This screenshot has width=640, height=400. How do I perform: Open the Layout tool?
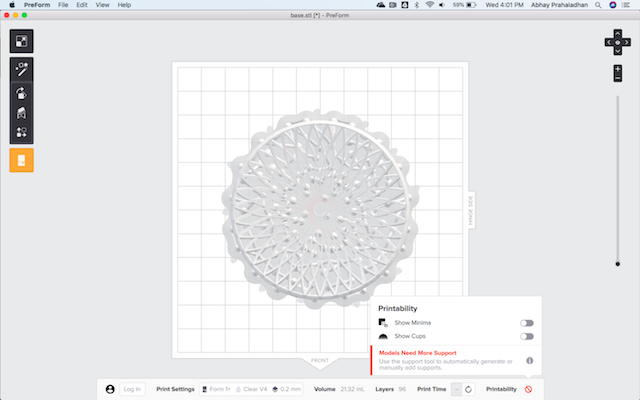tap(21, 132)
